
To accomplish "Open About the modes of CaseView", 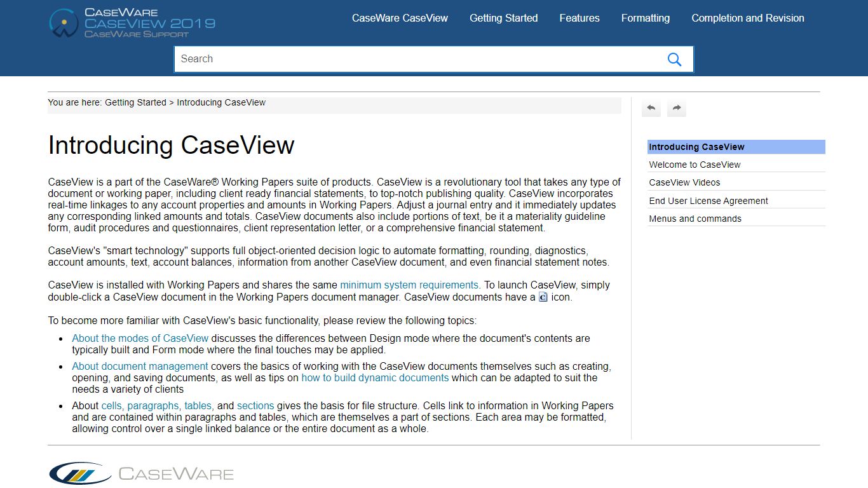I will tap(140, 338).
